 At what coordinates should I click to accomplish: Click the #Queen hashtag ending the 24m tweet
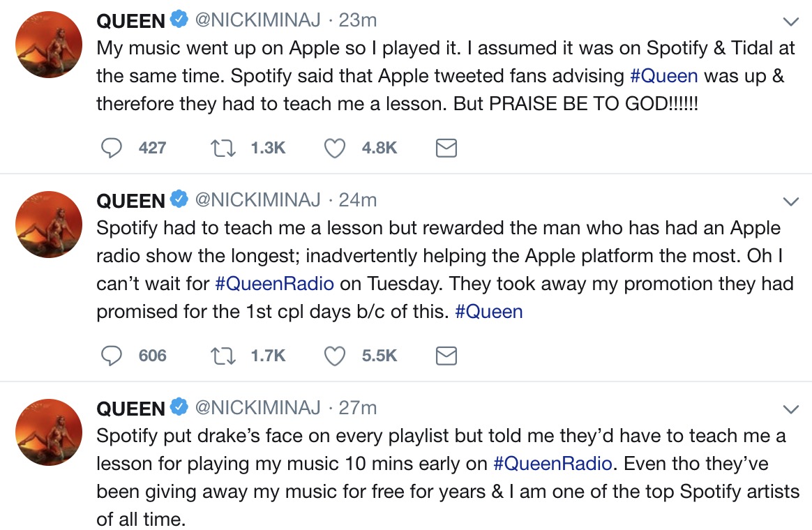click(x=488, y=311)
